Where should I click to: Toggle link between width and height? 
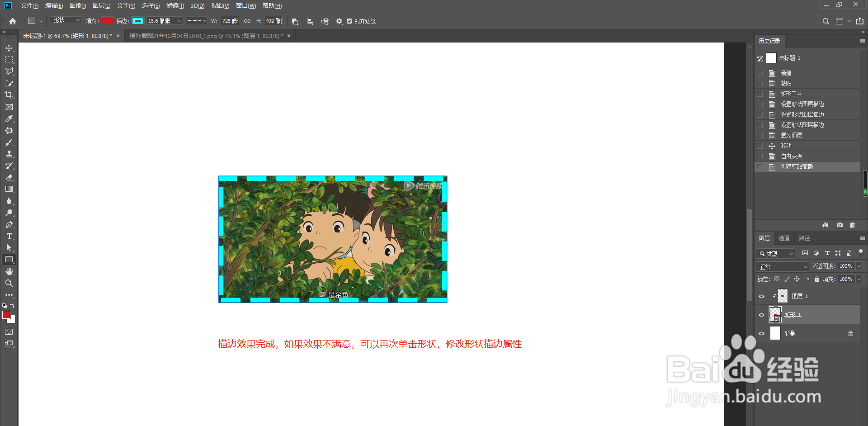(247, 21)
